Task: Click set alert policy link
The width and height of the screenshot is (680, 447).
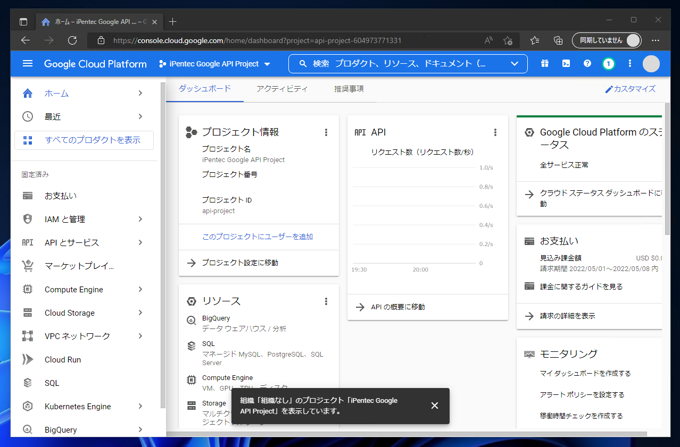Action: 582,395
